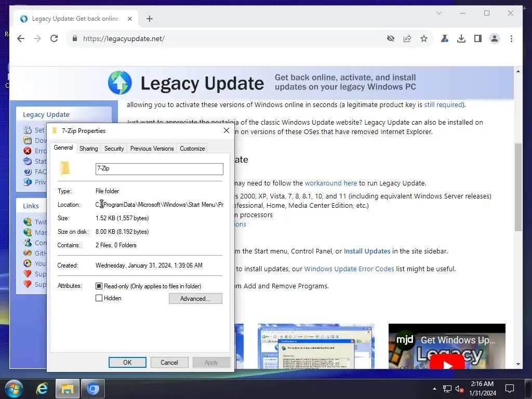Open Chrome three-dot menu
This screenshot has height=399, width=532.
pos(511,38)
